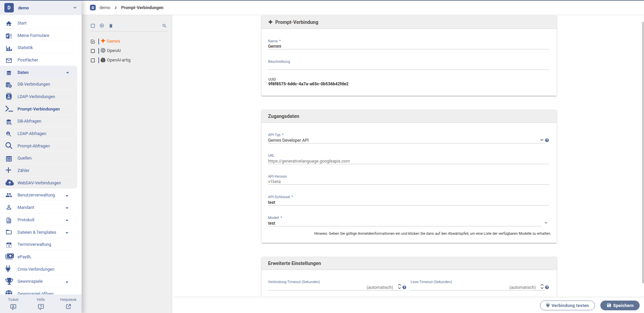Open the Helpdesk external link icon
Screen dimensions: 644x313
click(x=68, y=307)
